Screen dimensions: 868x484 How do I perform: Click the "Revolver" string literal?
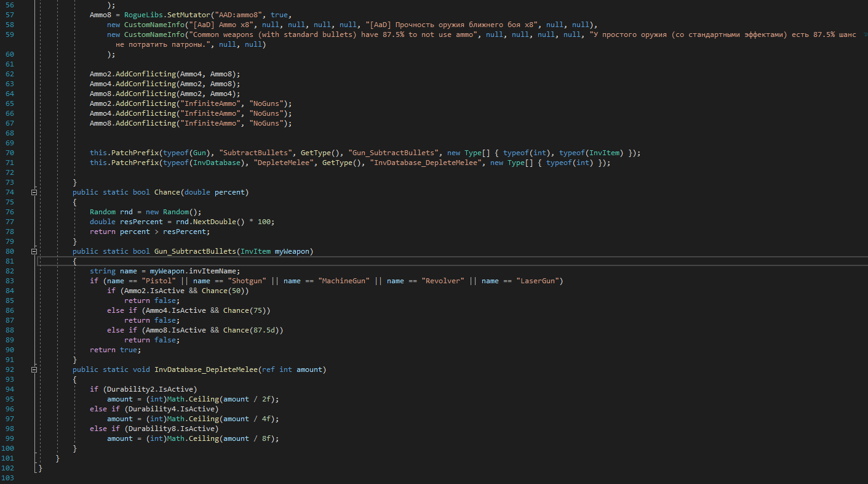click(x=445, y=281)
